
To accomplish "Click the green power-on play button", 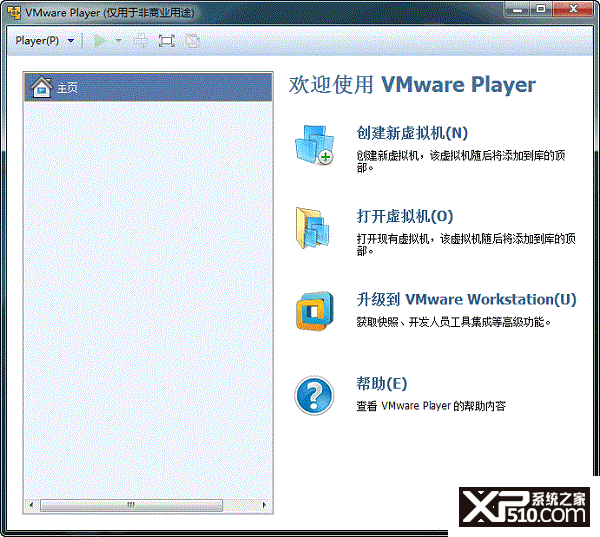I will [99, 41].
